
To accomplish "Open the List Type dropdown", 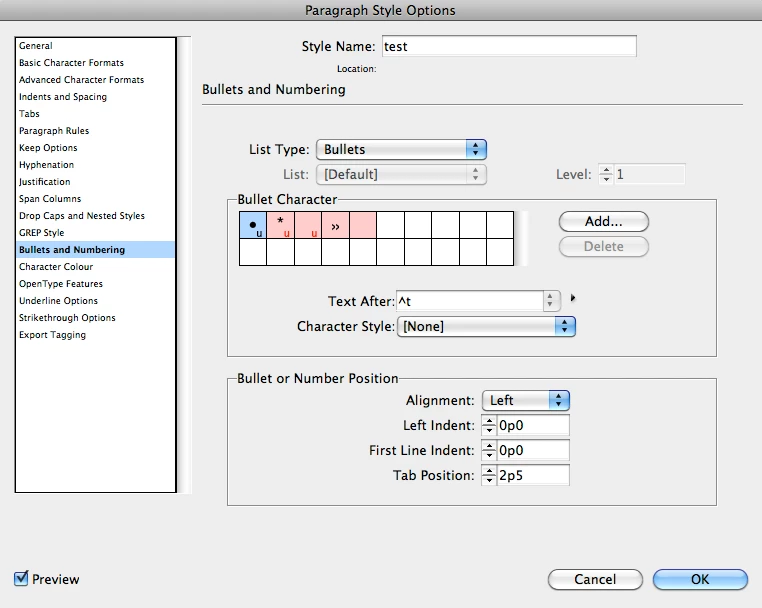I will [401, 149].
